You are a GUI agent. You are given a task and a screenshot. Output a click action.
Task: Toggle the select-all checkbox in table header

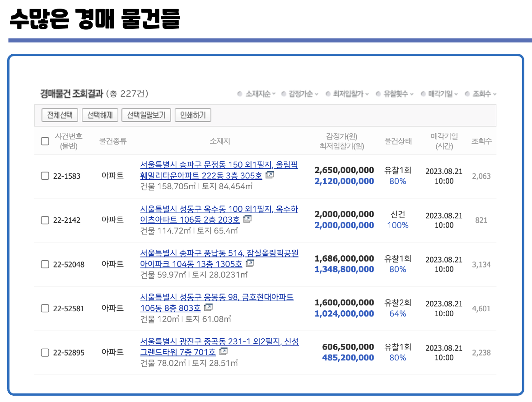point(45,141)
